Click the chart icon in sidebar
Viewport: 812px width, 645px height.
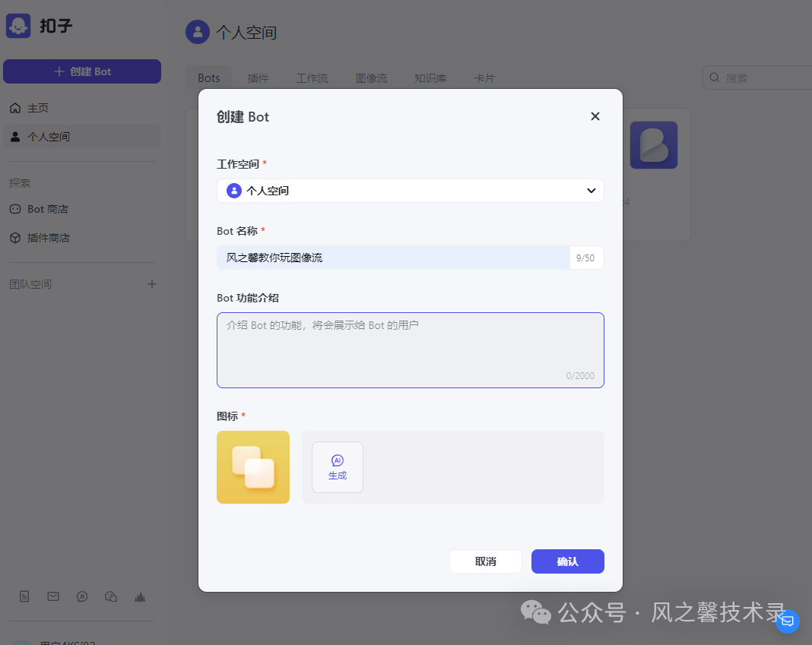(140, 596)
